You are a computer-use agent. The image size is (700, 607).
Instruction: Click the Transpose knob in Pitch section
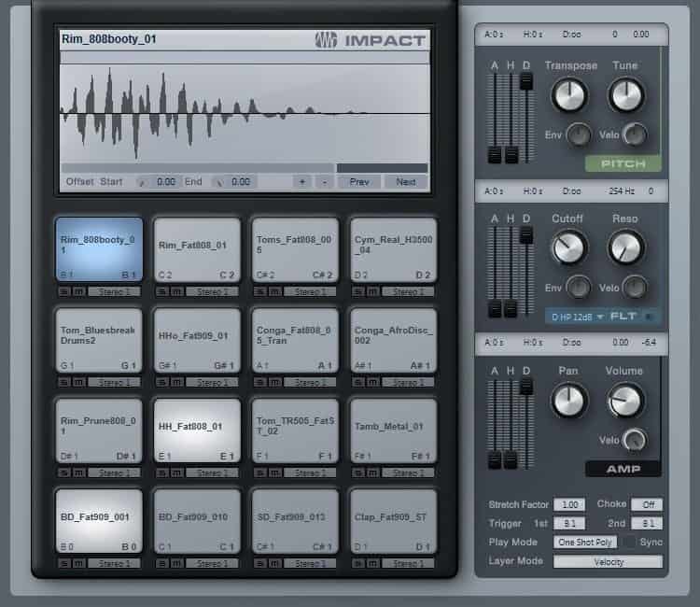point(568,94)
